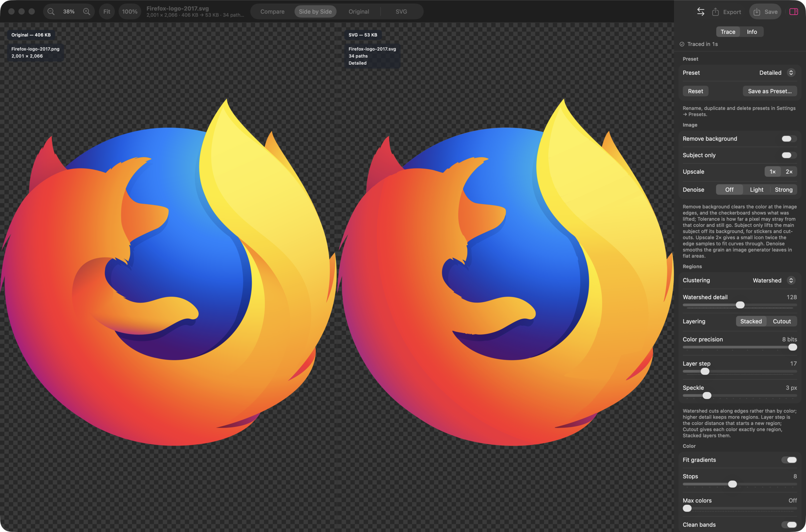Click the Preset up-down chevron icon
Image resolution: width=806 pixels, height=532 pixels.
[791, 72]
